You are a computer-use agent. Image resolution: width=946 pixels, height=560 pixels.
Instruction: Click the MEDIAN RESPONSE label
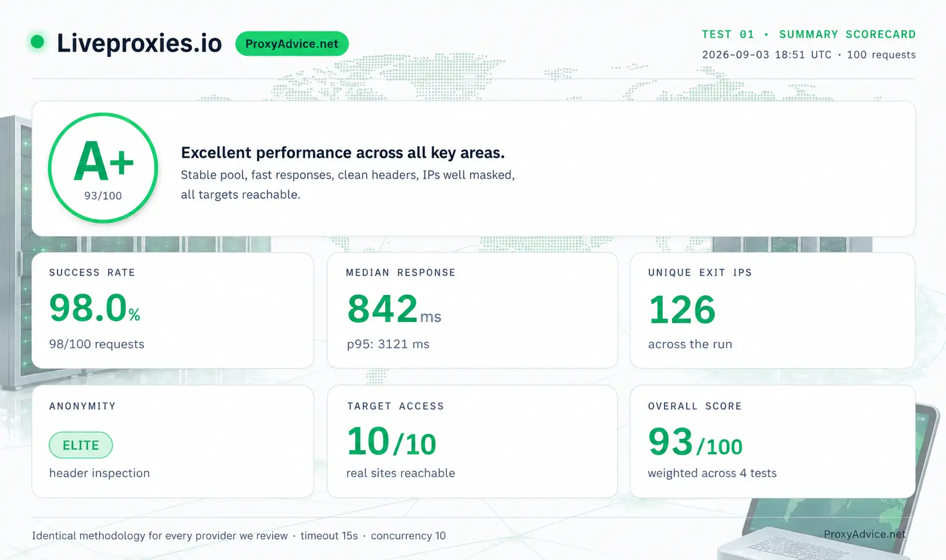coord(401,273)
